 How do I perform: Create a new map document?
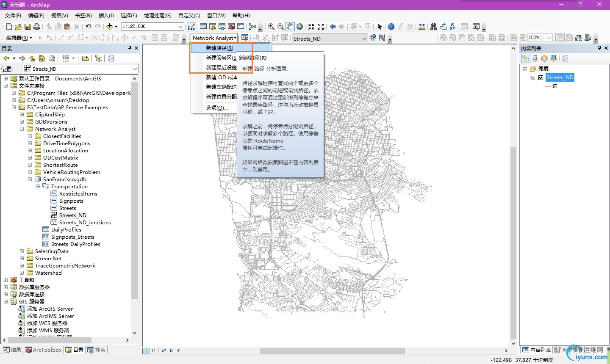coord(9,27)
